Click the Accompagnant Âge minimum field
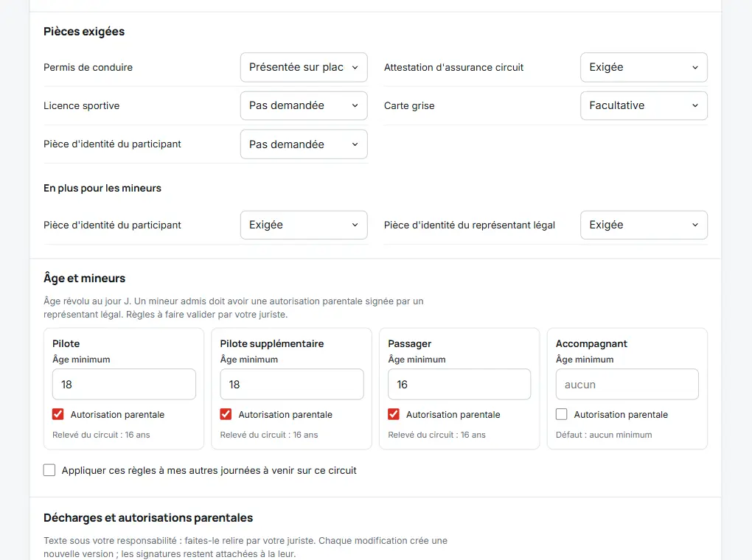 tap(627, 384)
